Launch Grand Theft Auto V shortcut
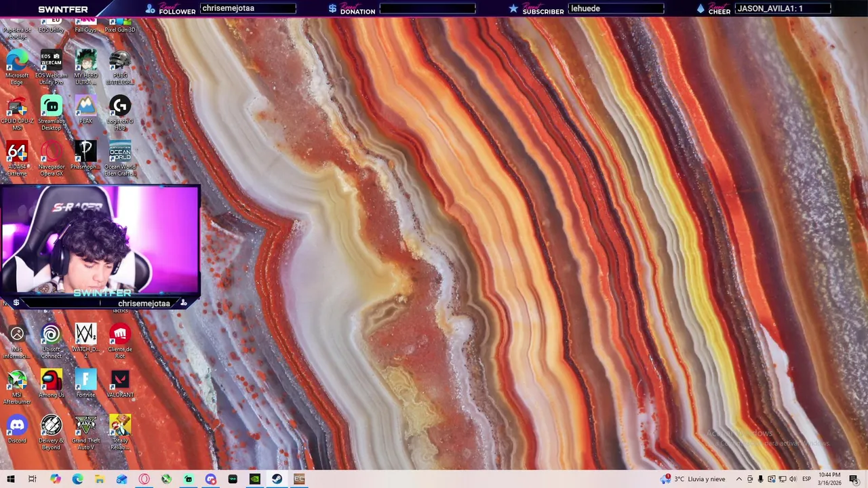The height and width of the screenshot is (488, 868). click(x=85, y=432)
